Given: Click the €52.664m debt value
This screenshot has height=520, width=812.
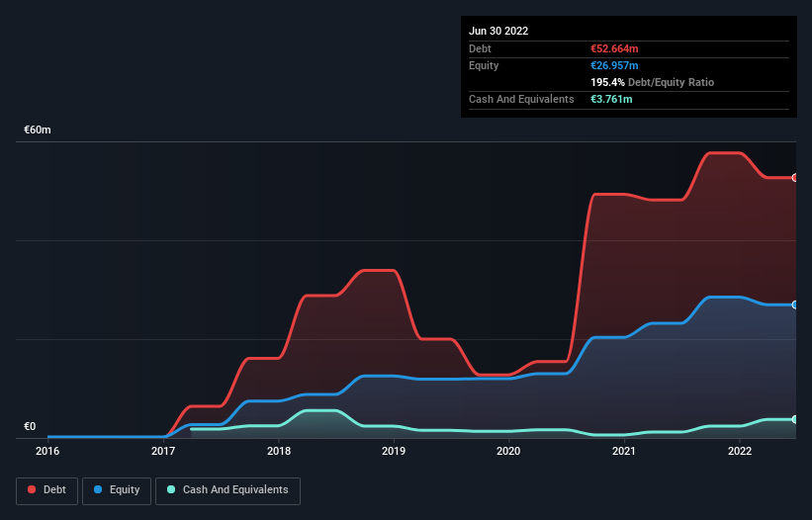Looking at the screenshot, I should point(614,48).
